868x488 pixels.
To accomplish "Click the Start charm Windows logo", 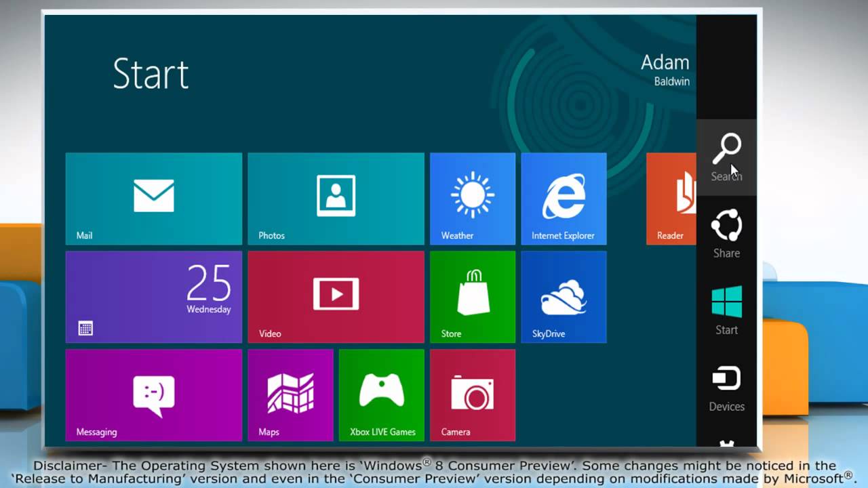I will [x=726, y=302].
